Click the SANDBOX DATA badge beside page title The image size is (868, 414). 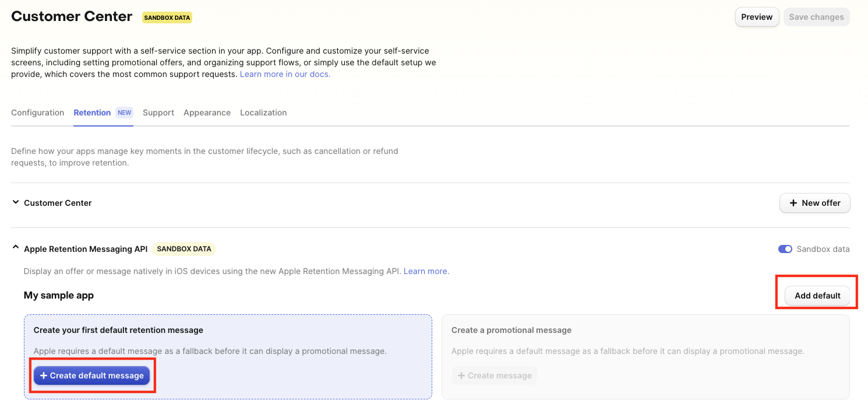coord(167,17)
